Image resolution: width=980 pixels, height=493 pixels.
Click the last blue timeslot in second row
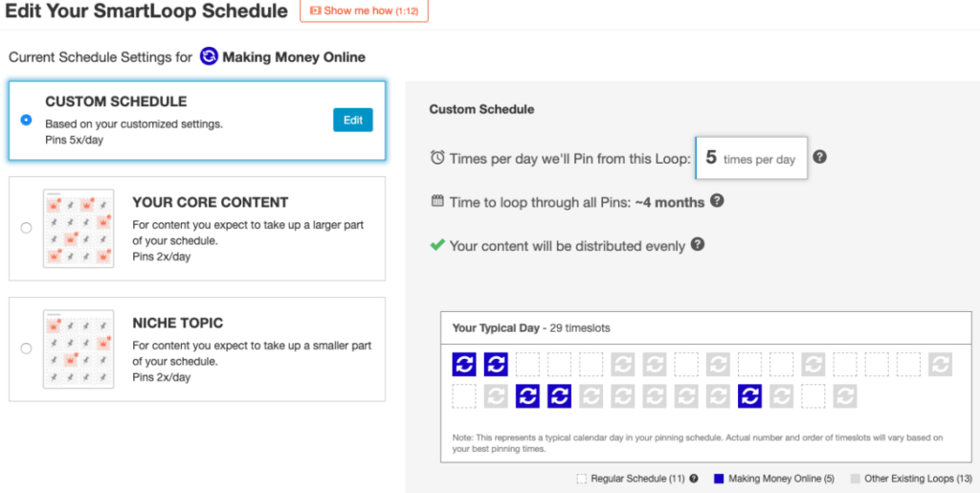(x=749, y=396)
